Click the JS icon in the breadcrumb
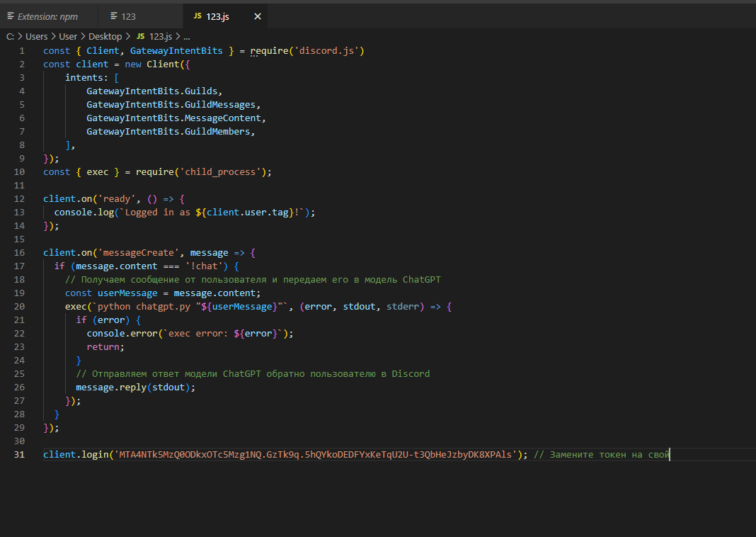Image resolution: width=756 pixels, height=537 pixels. pos(140,36)
